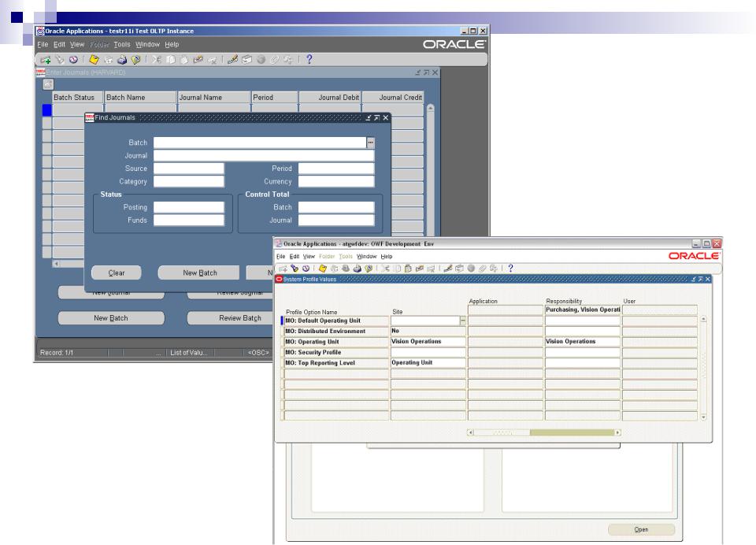The height and width of the screenshot is (545, 756).
Task: Click the Find flashlight icon in atgwfdev toolbar
Action: pyautogui.click(x=295, y=268)
